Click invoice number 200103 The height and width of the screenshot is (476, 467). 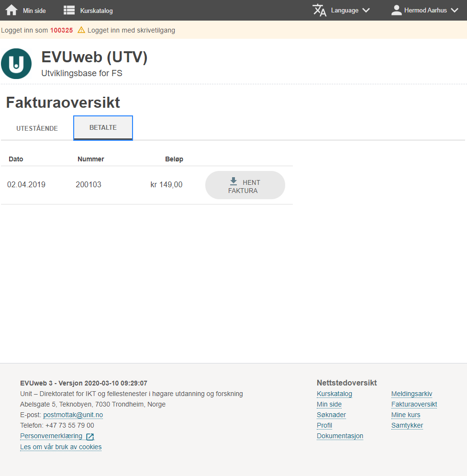click(89, 184)
